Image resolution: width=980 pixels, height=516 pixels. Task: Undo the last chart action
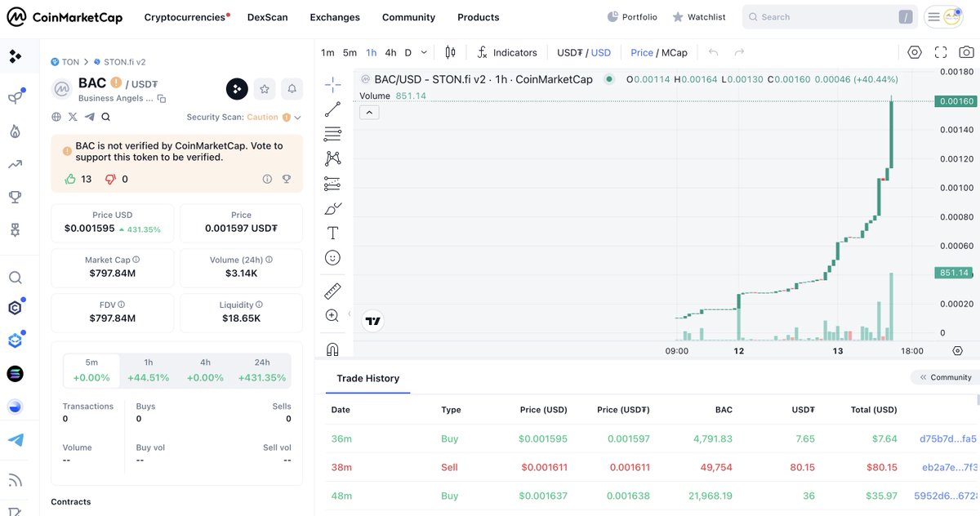[x=713, y=52]
